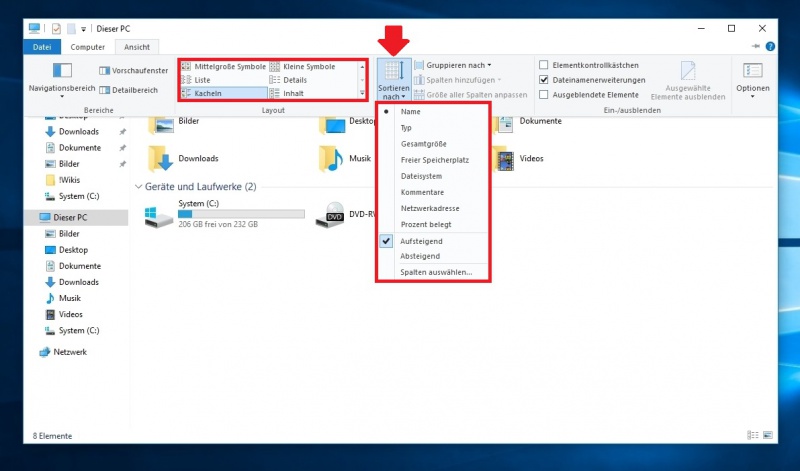Collapse Geräte und Laufwerke group
The height and width of the screenshot is (471, 800).
[x=138, y=187]
